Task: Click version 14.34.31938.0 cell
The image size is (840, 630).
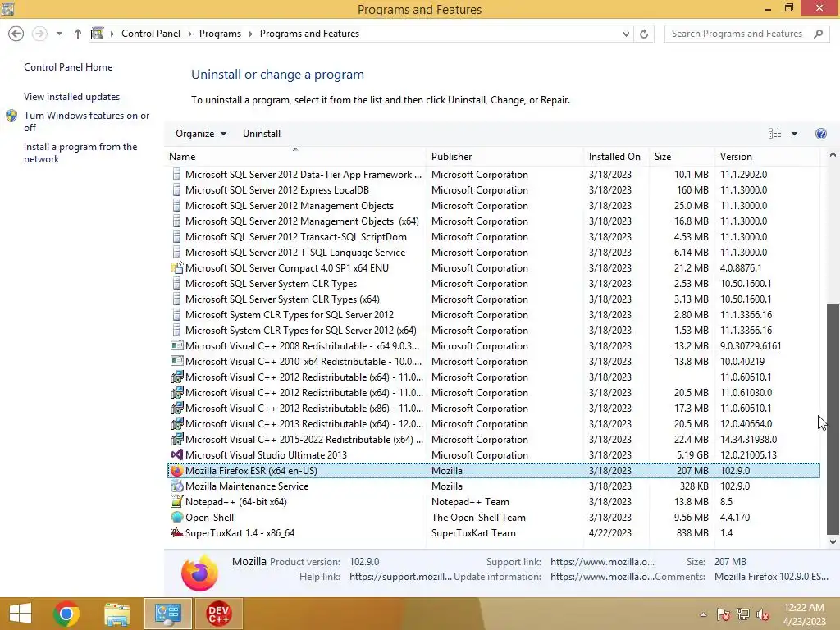Action: point(748,440)
